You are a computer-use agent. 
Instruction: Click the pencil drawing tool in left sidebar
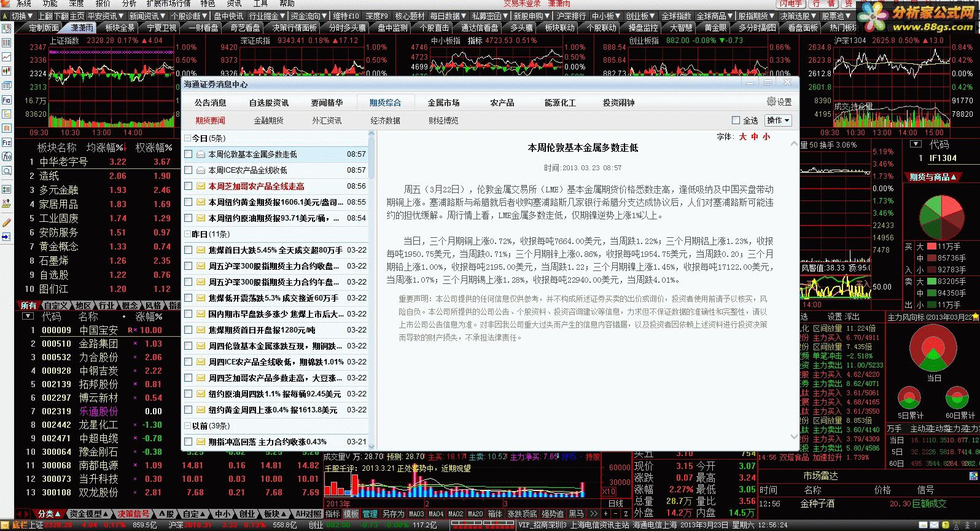(6, 222)
